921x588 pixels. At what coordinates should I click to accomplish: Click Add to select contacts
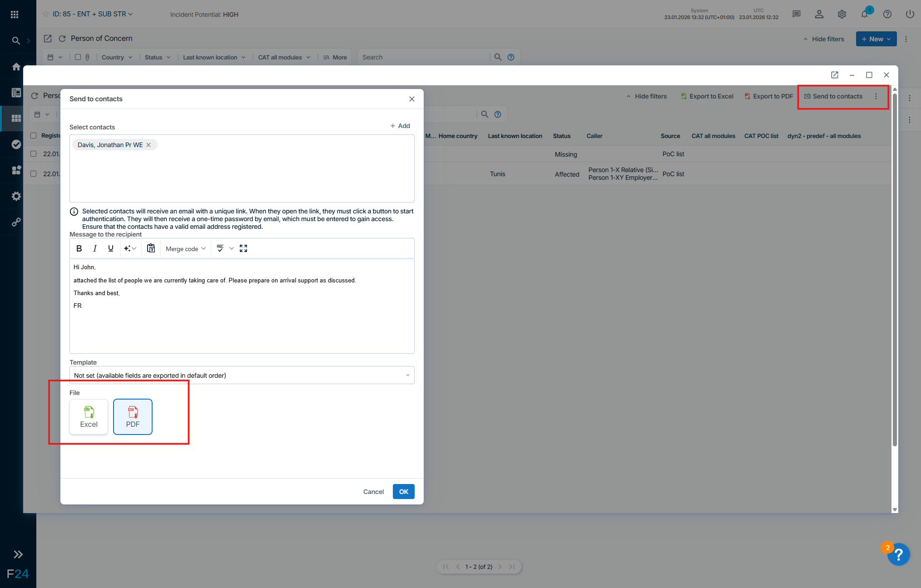400,126
